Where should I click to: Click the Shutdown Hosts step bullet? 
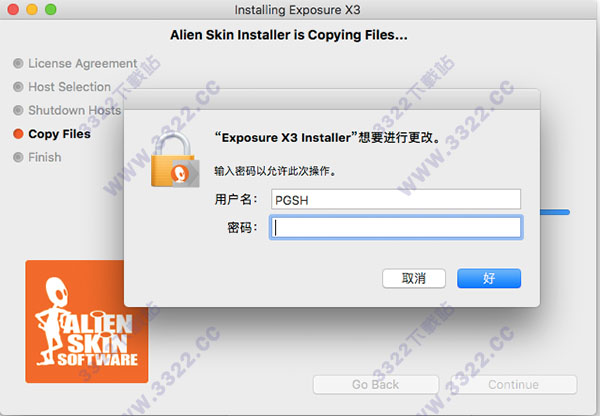point(18,110)
